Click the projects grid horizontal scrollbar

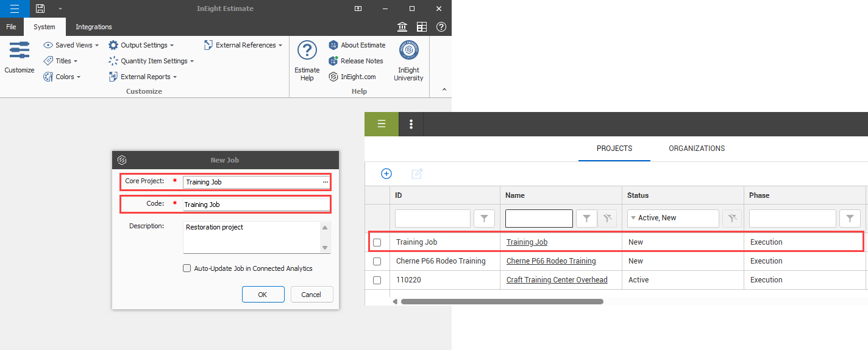click(x=502, y=301)
